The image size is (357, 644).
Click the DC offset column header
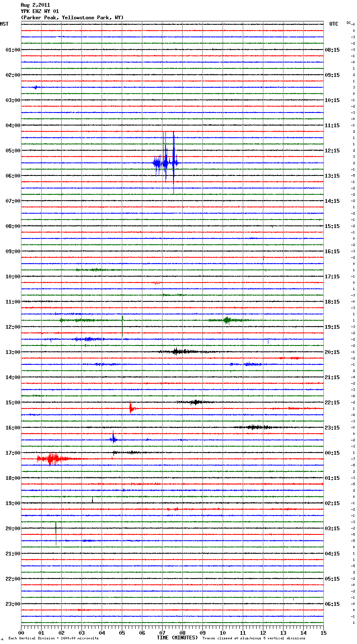tap(349, 22)
